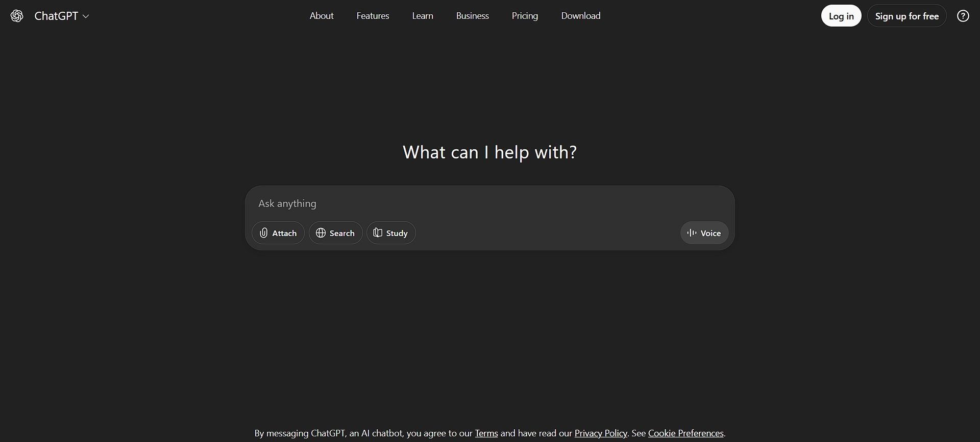Attach a file with the Attach button
Viewport: 980px width, 442px height.
tap(278, 233)
